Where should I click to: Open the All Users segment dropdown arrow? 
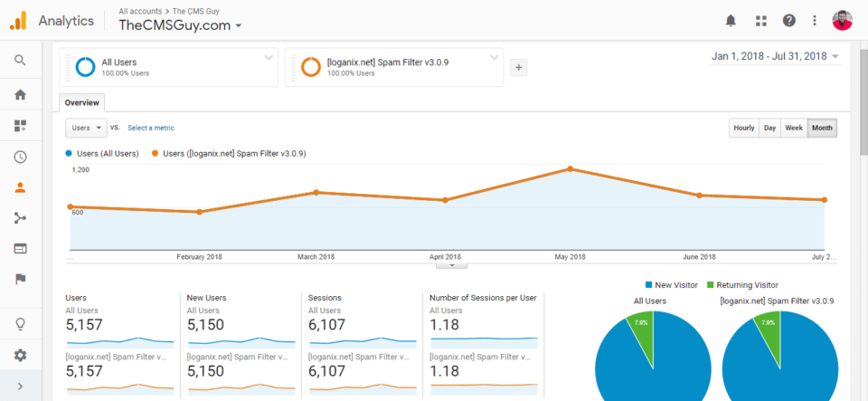[x=269, y=57]
